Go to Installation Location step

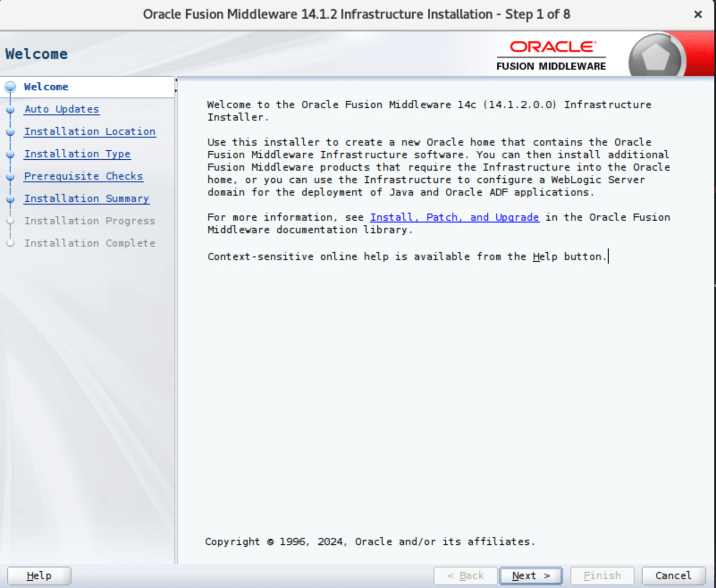pos(90,131)
